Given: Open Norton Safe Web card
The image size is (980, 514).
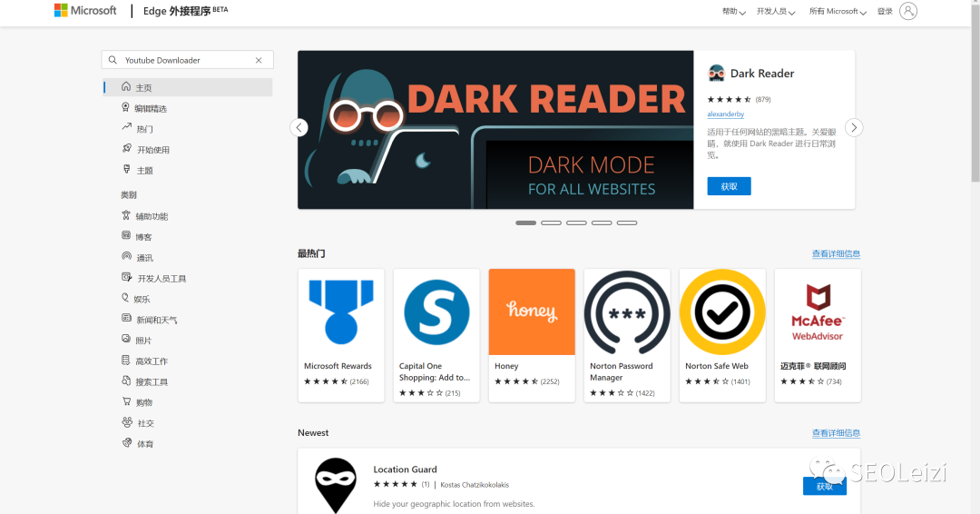Looking at the screenshot, I should click(x=722, y=336).
